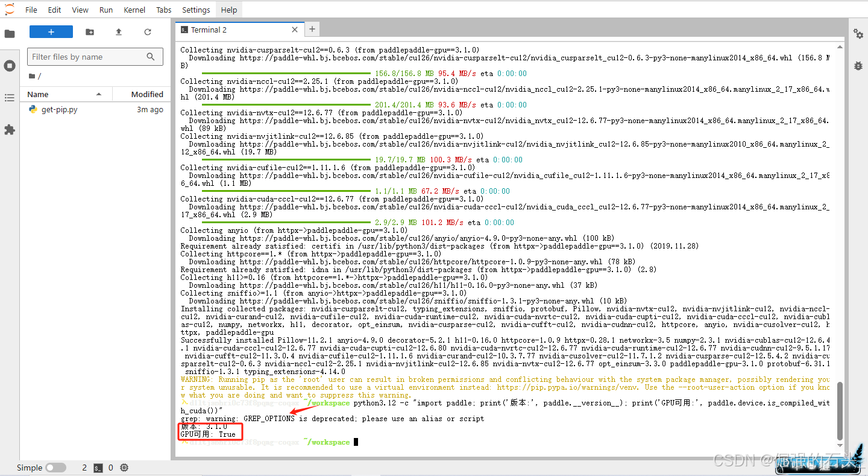Open the Running Terminals and Kernels panel
The width and height of the screenshot is (868, 476).
click(x=10, y=66)
